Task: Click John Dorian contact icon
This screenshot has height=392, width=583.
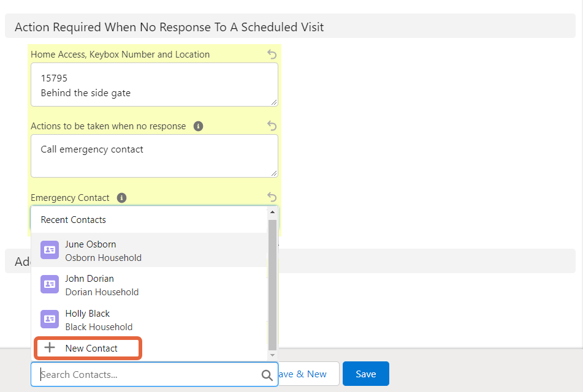Action: [x=50, y=284]
